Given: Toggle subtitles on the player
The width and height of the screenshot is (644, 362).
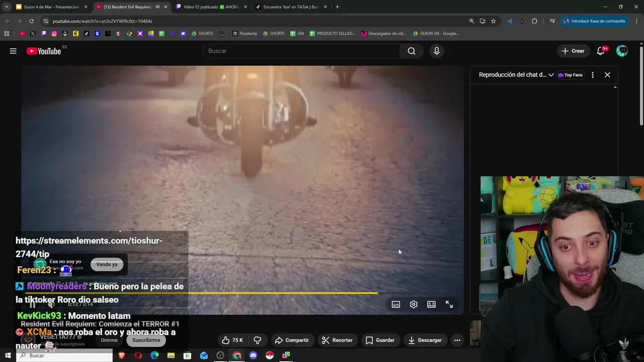Looking at the screenshot, I should [x=396, y=305].
